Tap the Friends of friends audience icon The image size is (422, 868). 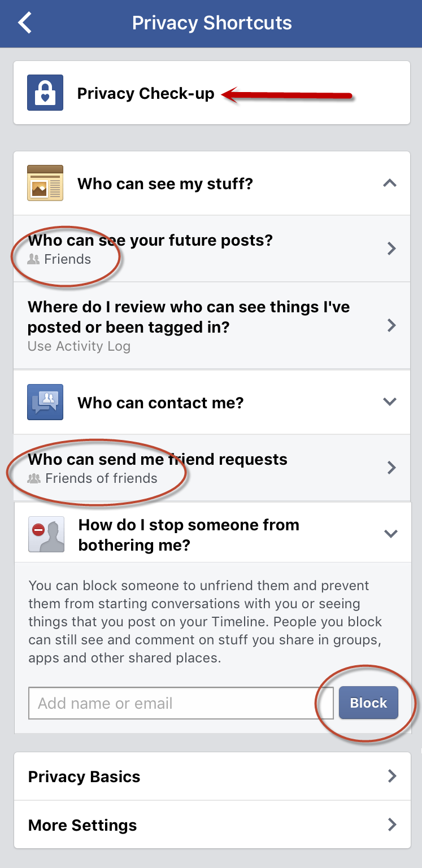tap(34, 478)
